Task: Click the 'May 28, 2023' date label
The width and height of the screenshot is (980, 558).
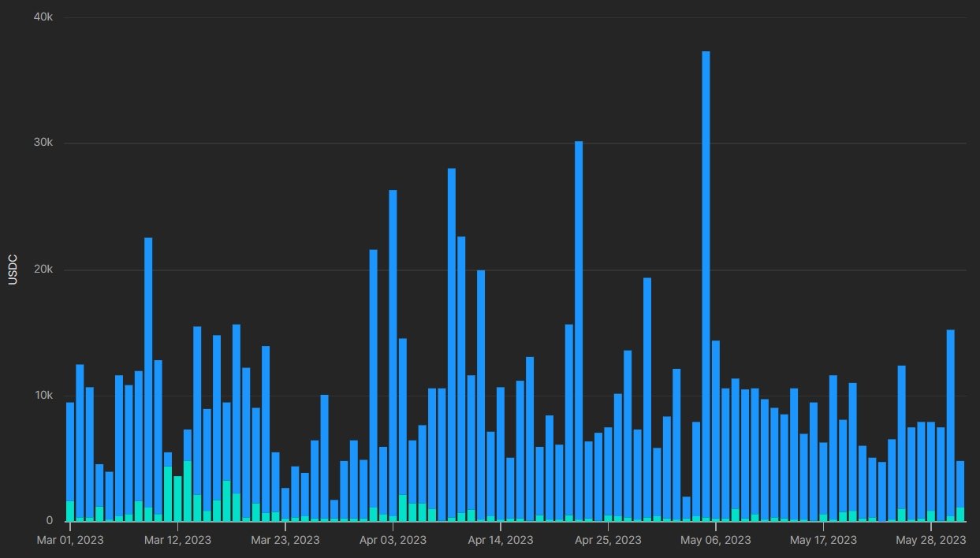Action: point(930,540)
